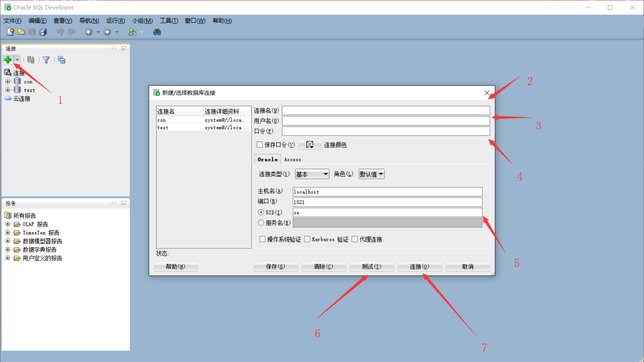Open the Edit menu

coord(38,21)
